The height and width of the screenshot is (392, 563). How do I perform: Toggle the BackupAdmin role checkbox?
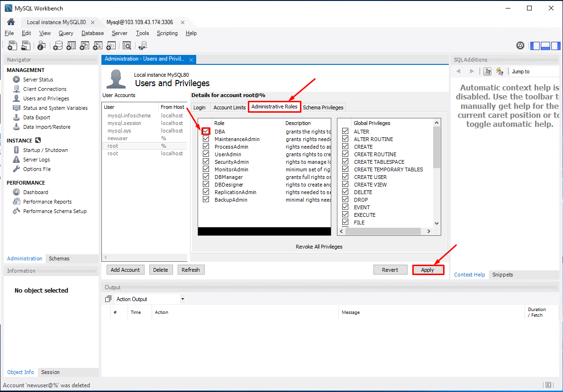[206, 199]
